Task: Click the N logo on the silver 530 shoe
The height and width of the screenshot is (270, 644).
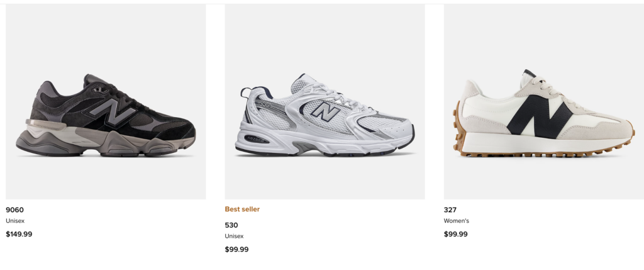Action: click(x=325, y=113)
